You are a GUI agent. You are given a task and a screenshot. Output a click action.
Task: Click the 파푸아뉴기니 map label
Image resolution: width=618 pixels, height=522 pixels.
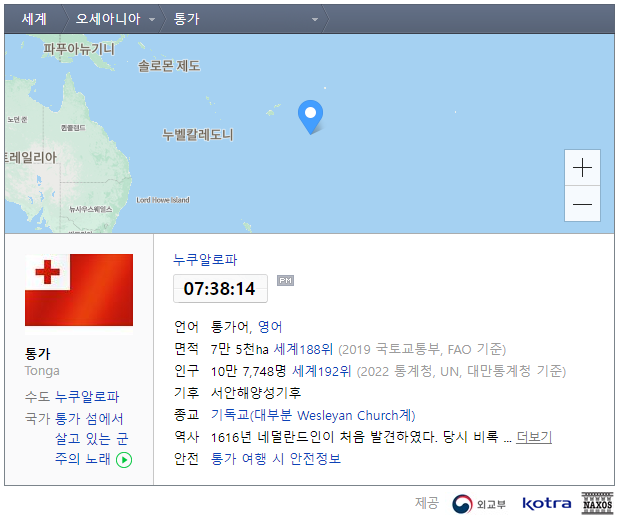tap(79, 49)
